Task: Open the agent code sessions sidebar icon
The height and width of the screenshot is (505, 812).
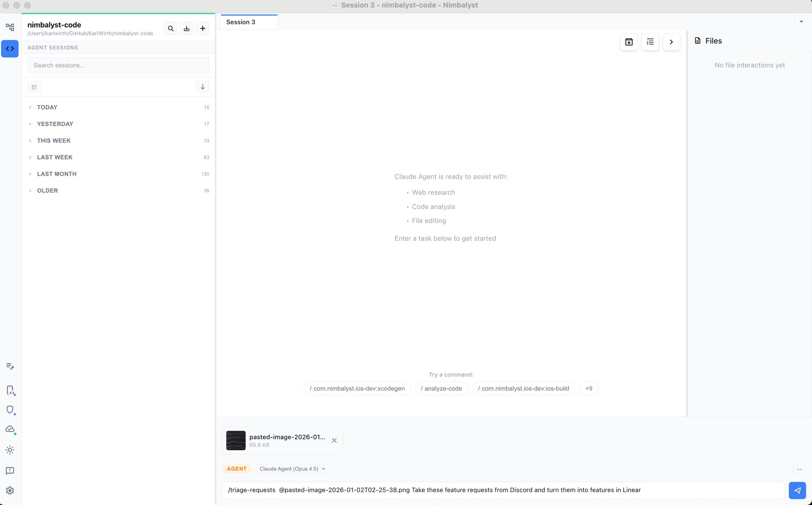Action: (10, 49)
